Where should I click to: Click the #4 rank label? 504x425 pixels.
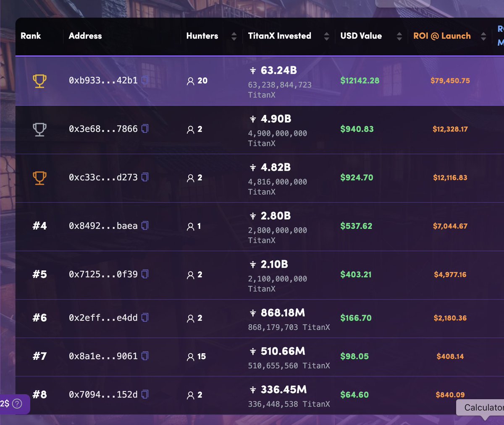point(39,226)
